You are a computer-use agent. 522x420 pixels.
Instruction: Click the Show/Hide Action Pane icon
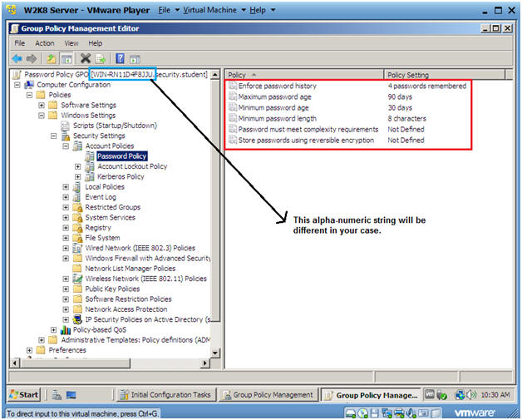click(x=135, y=59)
